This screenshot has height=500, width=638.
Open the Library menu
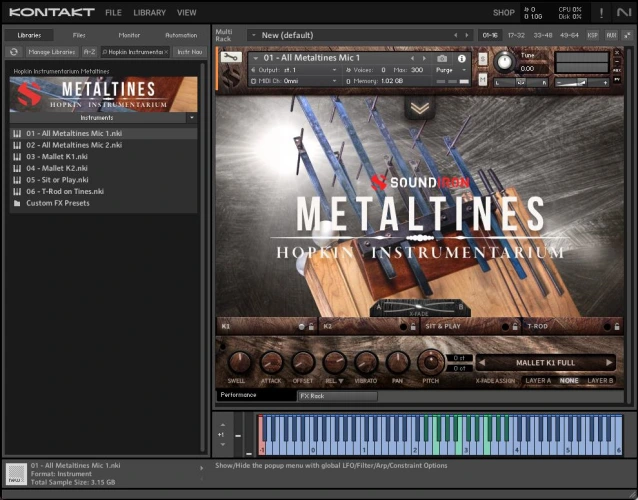(x=149, y=13)
